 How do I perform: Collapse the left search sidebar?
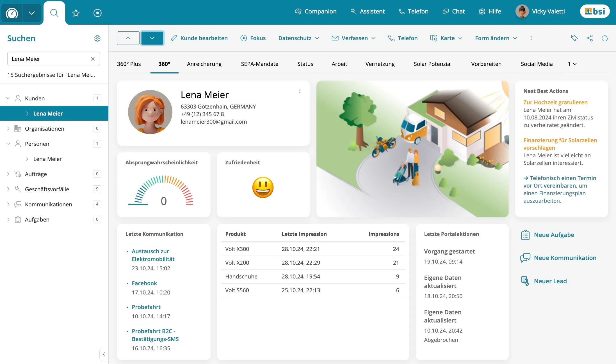tap(104, 354)
